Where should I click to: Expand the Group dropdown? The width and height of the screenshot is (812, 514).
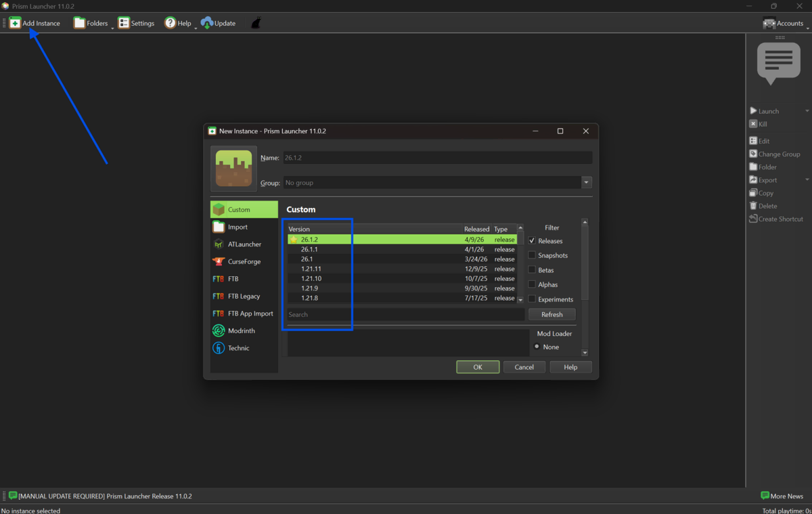(586, 183)
